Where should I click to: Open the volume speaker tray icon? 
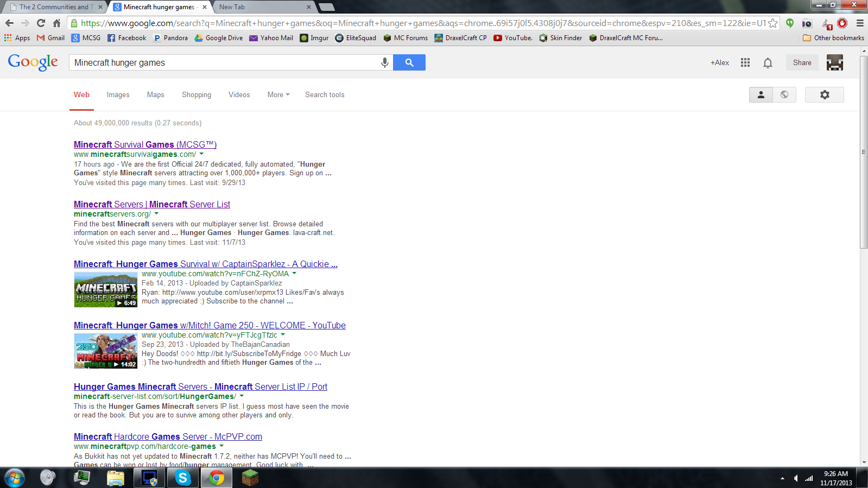coord(796,478)
